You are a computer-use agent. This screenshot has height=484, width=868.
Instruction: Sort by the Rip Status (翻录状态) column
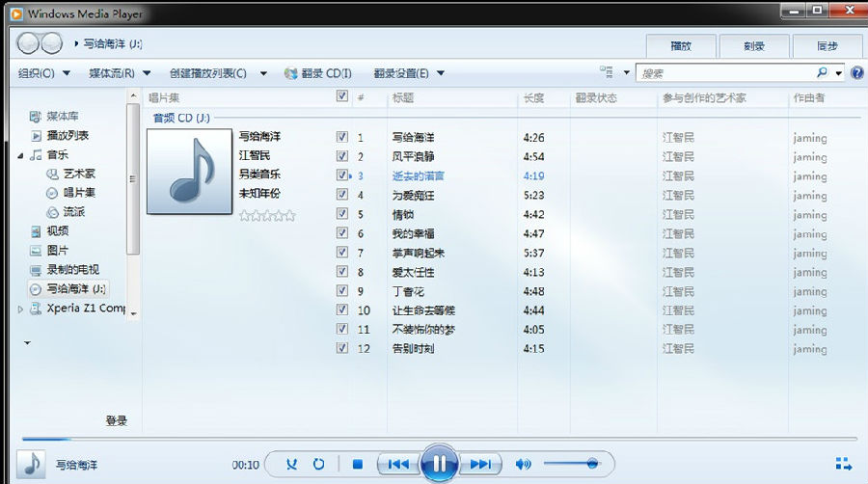click(596, 98)
